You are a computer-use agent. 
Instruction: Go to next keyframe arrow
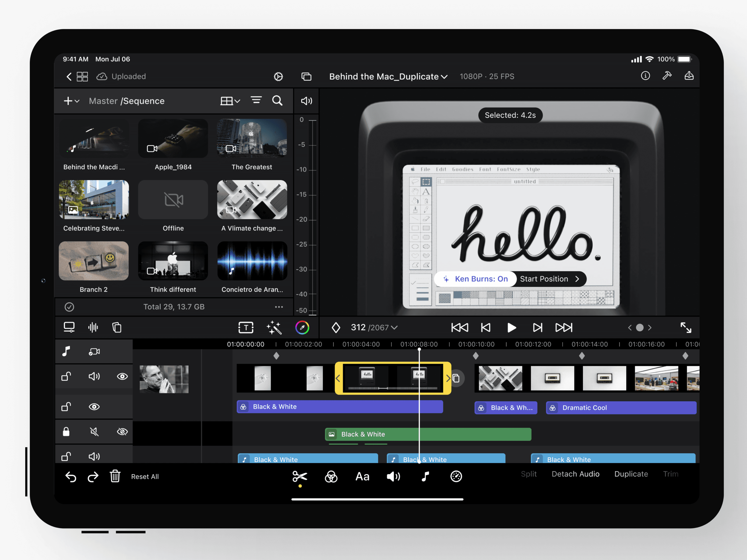650,328
